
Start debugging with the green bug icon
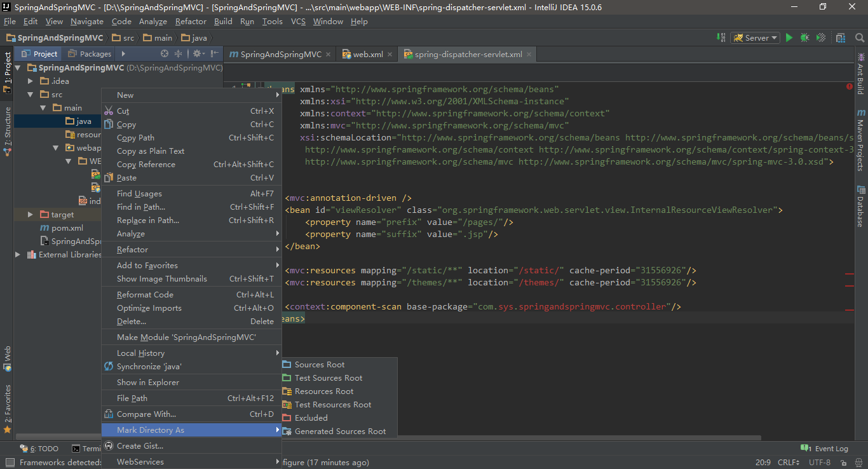(x=804, y=37)
